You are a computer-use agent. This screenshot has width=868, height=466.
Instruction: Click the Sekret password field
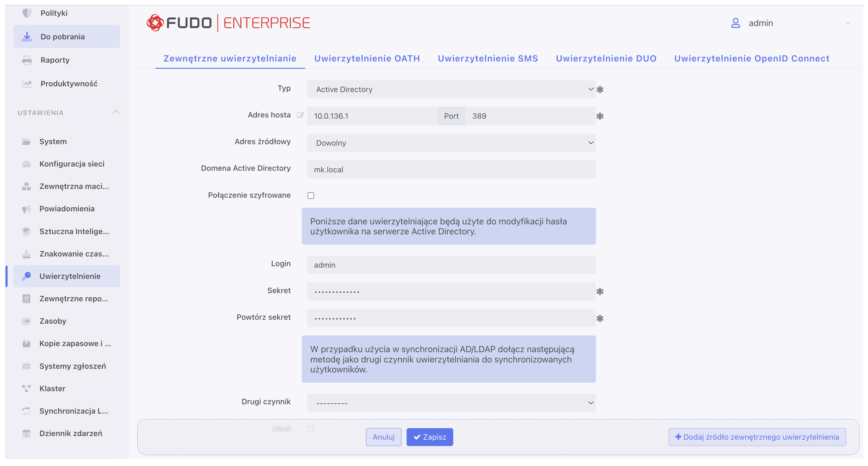pyautogui.click(x=451, y=292)
